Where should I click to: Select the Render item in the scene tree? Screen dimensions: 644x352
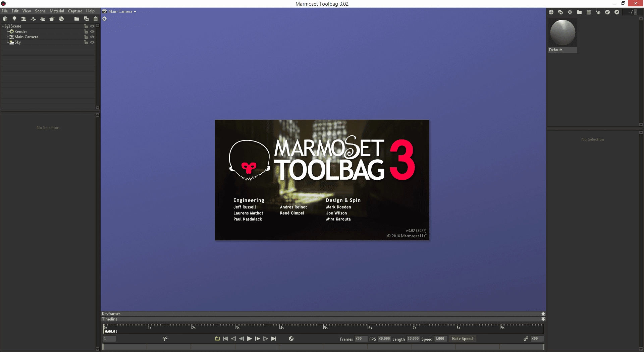20,32
